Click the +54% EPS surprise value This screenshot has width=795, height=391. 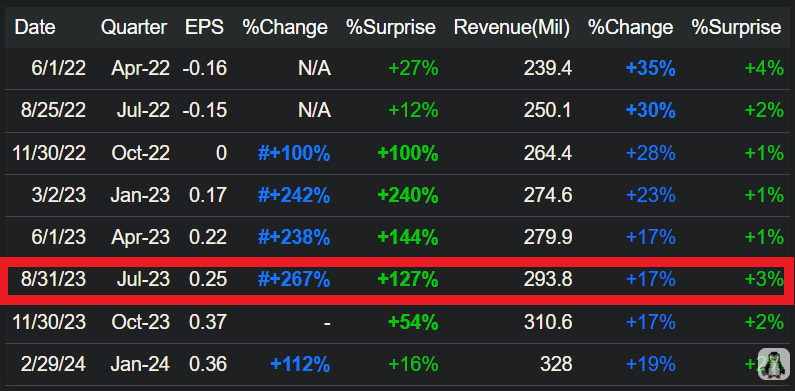[413, 322]
